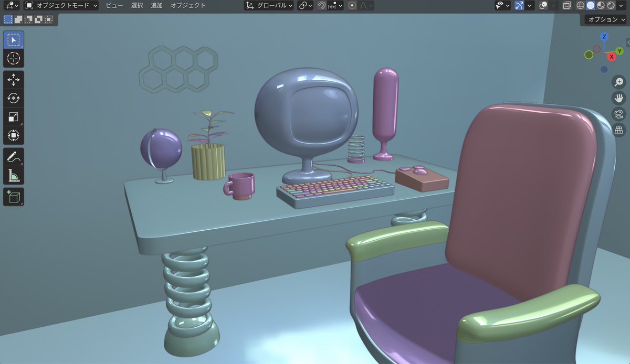630x364 pixels.
Task: Select the purple globe object
Action: (x=161, y=149)
